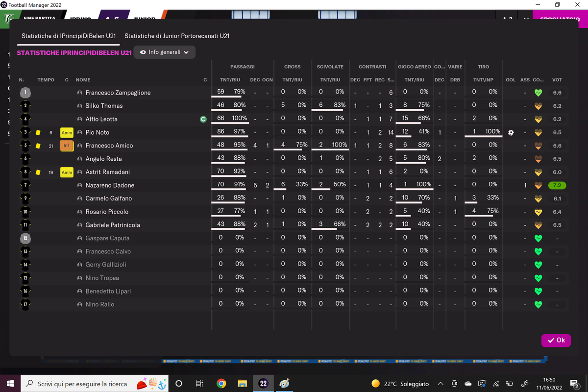This screenshot has height=392, width=588.
Task: Click the Amm badge on Astrit Ramadani's row
Action: coord(67,172)
